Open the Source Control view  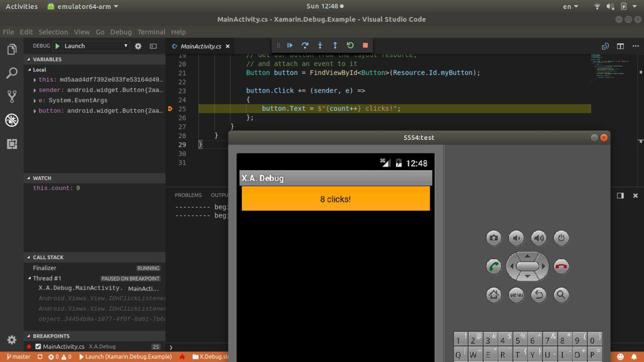12,96
